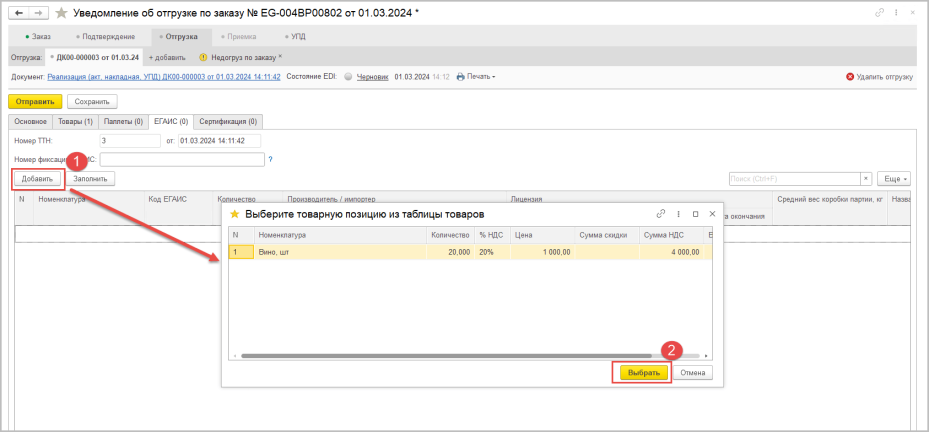Click Средний вес коробки партии column header

tap(829, 200)
